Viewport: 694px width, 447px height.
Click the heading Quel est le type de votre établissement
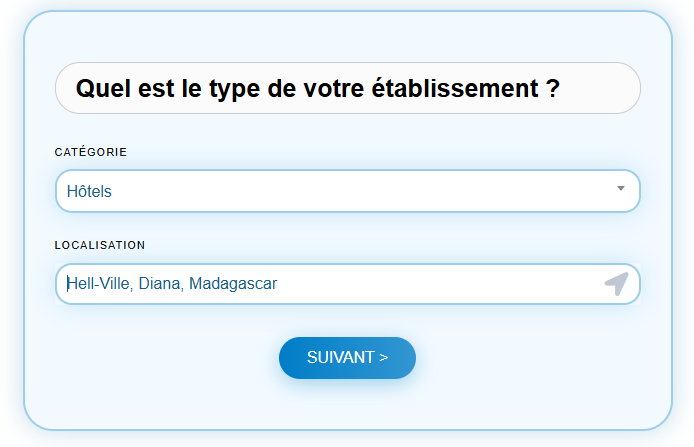pos(317,88)
